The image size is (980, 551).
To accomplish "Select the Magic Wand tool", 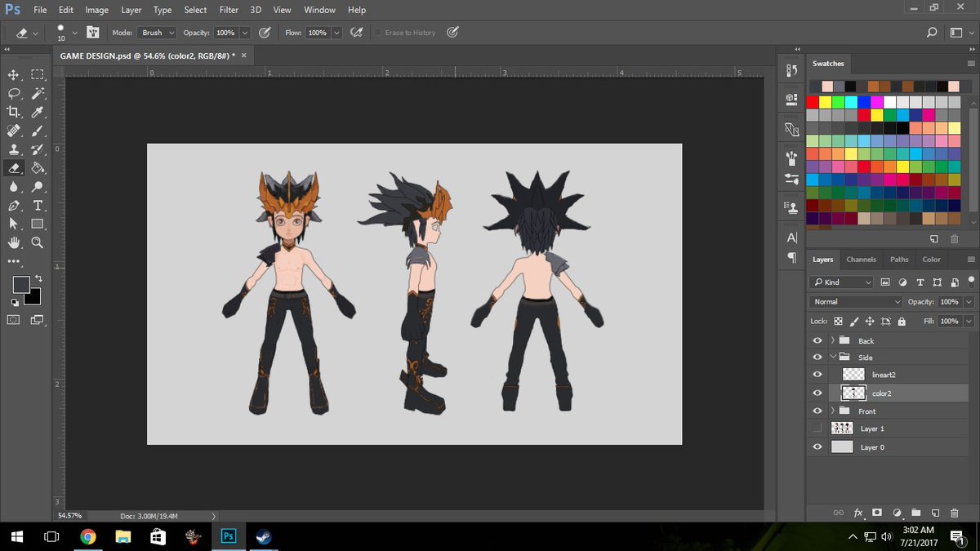I will click(x=37, y=93).
